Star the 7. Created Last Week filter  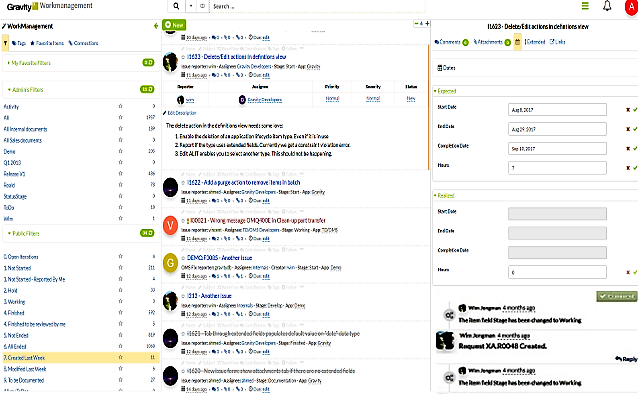pyautogui.click(x=120, y=357)
